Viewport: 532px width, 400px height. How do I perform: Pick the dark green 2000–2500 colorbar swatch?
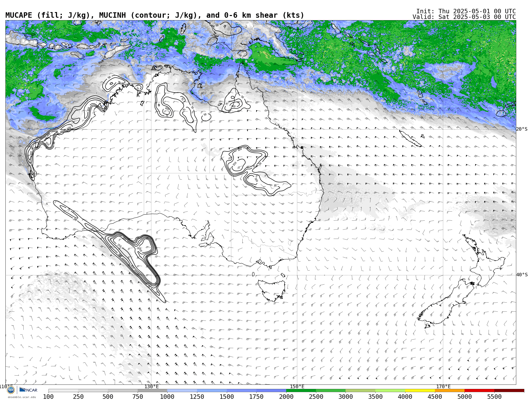(301, 391)
